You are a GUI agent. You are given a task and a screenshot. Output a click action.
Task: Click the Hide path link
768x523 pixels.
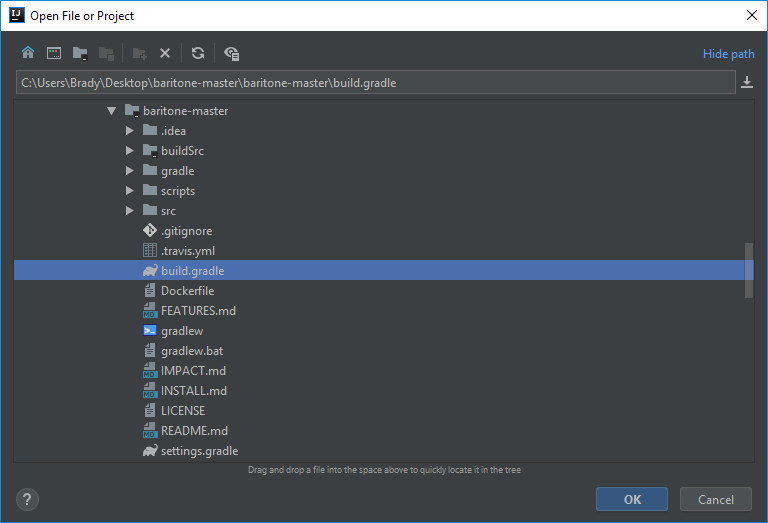click(x=728, y=54)
